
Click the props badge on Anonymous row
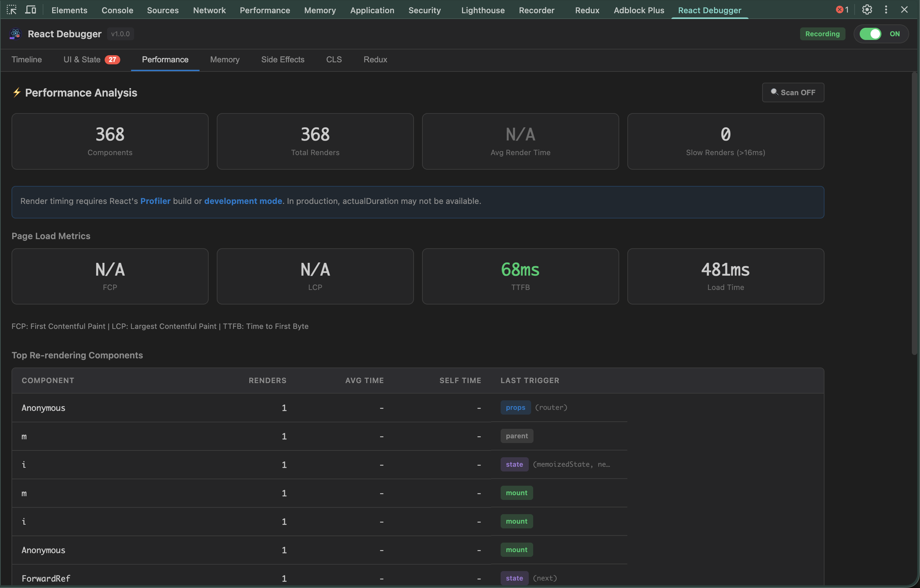click(x=516, y=407)
